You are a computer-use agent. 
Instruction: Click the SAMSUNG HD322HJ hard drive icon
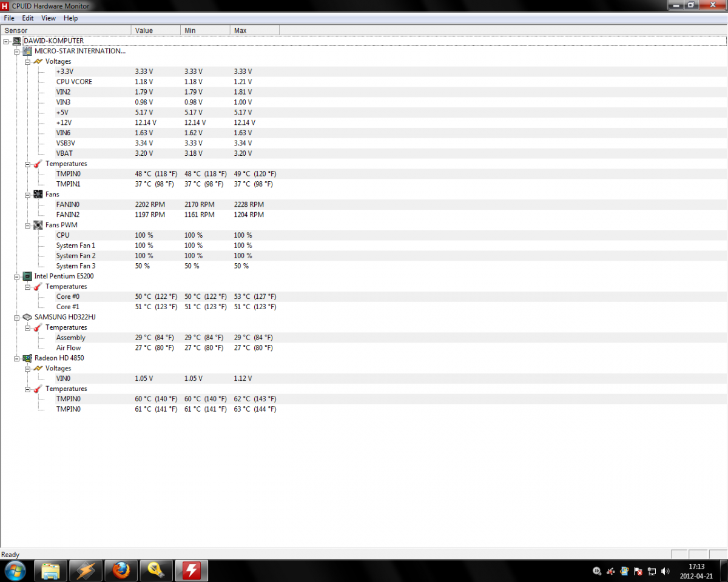(x=27, y=317)
